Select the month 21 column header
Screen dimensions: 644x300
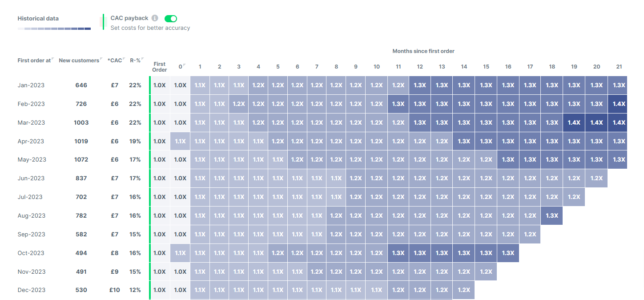click(x=619, y=67)
